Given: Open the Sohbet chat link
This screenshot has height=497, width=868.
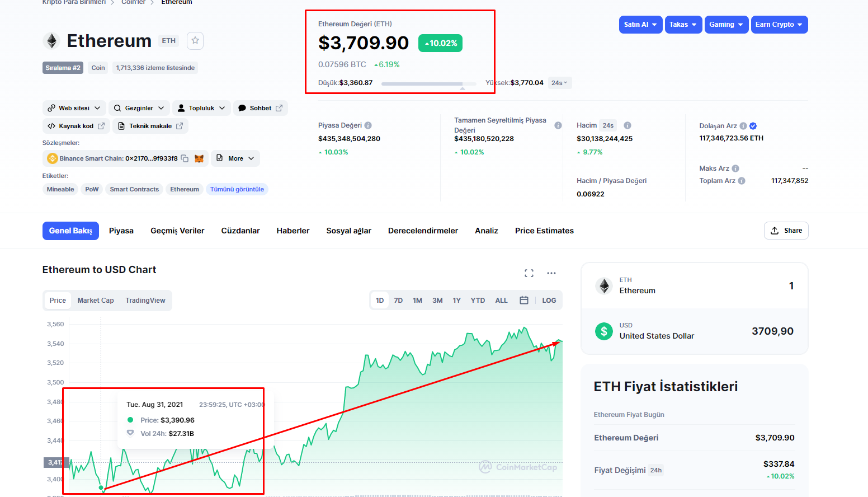Looking at the screenshot, I should (x=261, y=108).
